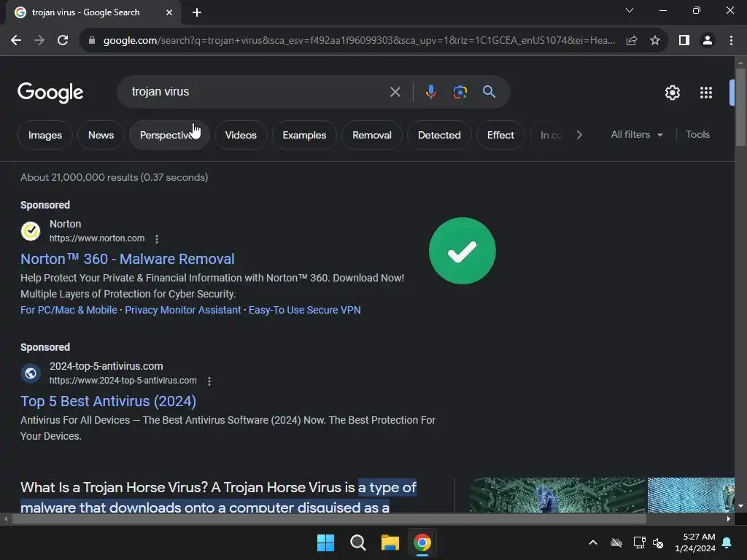Image resolution: width=747 pixels, height=560 pixels.
Task: Open Windows taskbar search
Action: coord(357,542)
